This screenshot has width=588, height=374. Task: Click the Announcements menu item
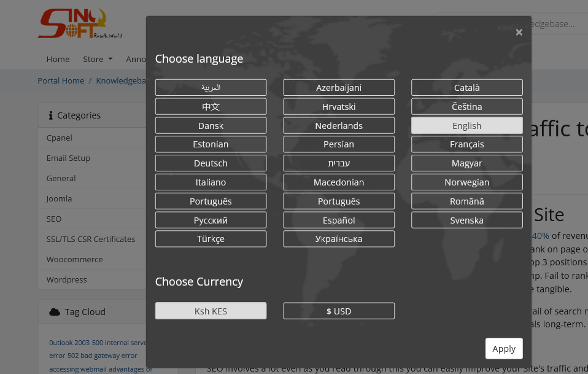(136, 59)
